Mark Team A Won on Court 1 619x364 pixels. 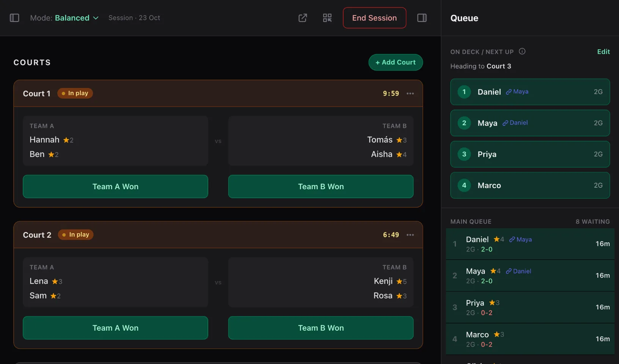tap(115, 187)
